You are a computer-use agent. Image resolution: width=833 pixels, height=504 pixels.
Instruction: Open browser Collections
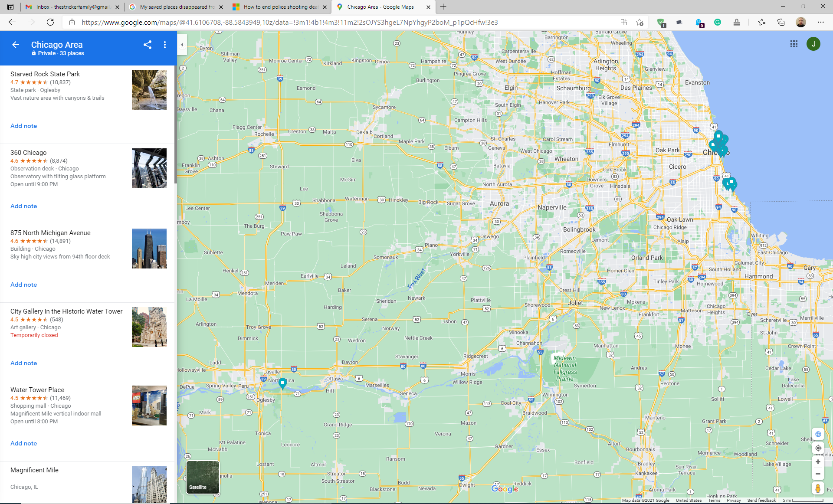[781, 22]
